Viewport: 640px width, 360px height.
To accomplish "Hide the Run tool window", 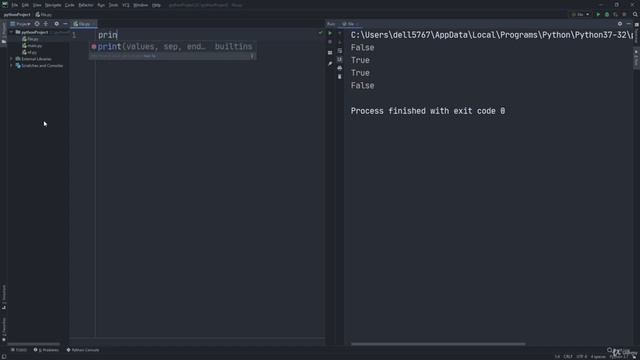I will click(629, 24).
